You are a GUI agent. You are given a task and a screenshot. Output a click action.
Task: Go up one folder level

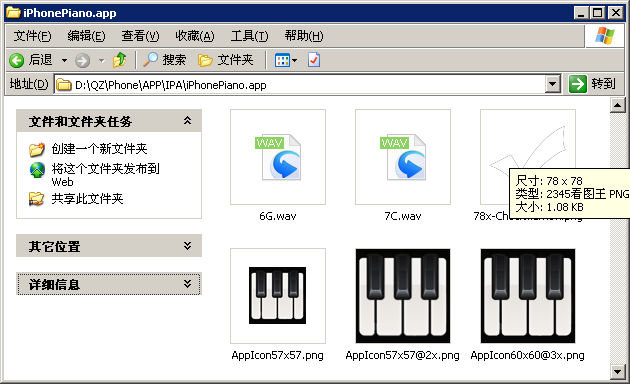click(x=119, y=60)
